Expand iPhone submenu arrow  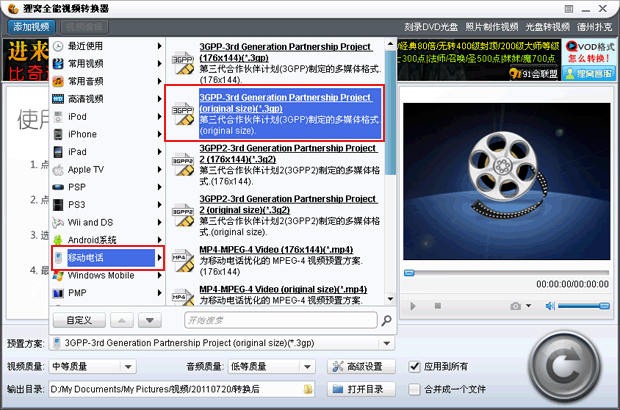point(159,134)
